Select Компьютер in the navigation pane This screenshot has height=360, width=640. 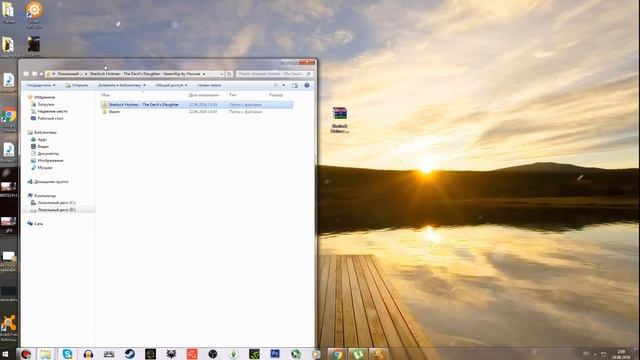tap(44, 196)
